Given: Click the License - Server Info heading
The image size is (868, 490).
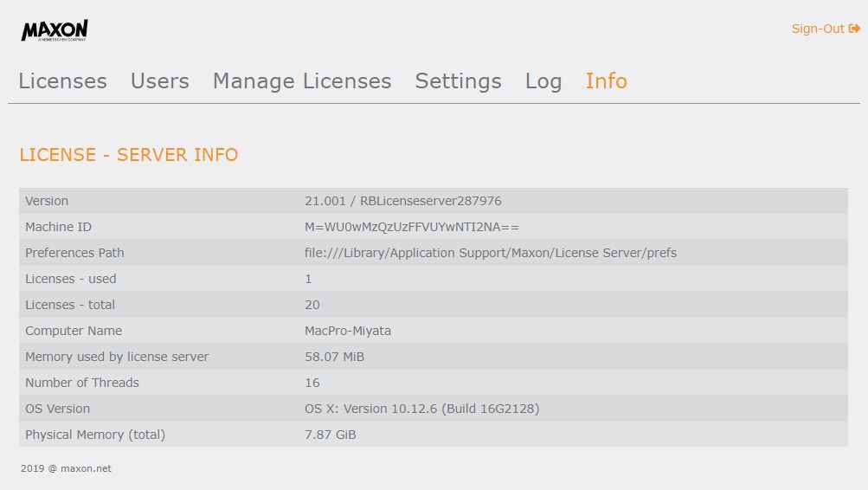Looking at the screenshot, I should tap(128, 154).
